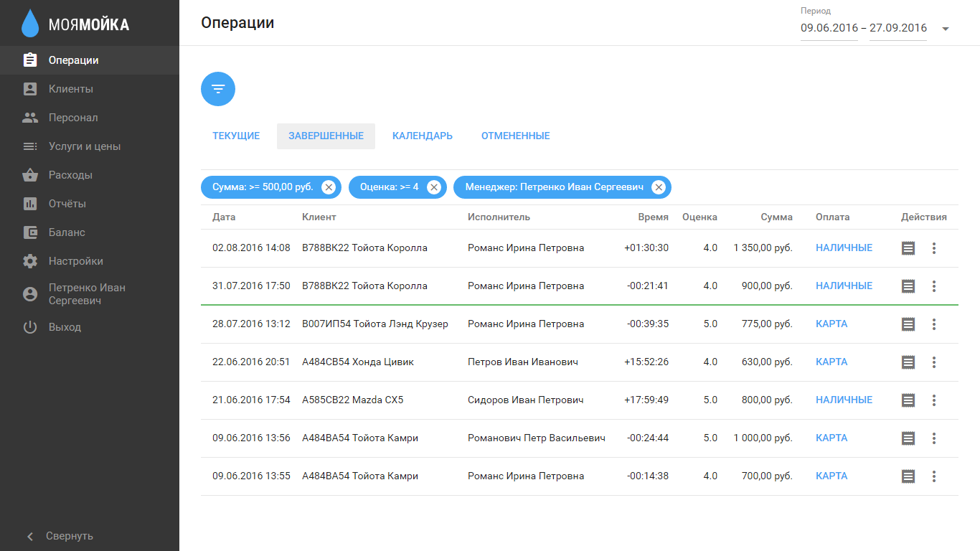The height and width of the screenshot is (551, 980).
Task: Collapse sidebar using Свернуть chevron
Action: coord(30,536)
